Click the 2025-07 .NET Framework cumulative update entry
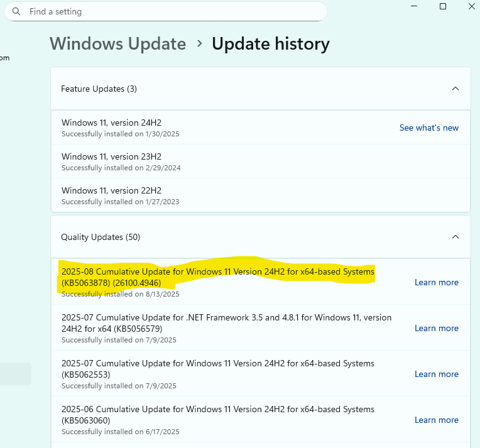This screenshot has width=480, height=448. (x=226, y=322)
